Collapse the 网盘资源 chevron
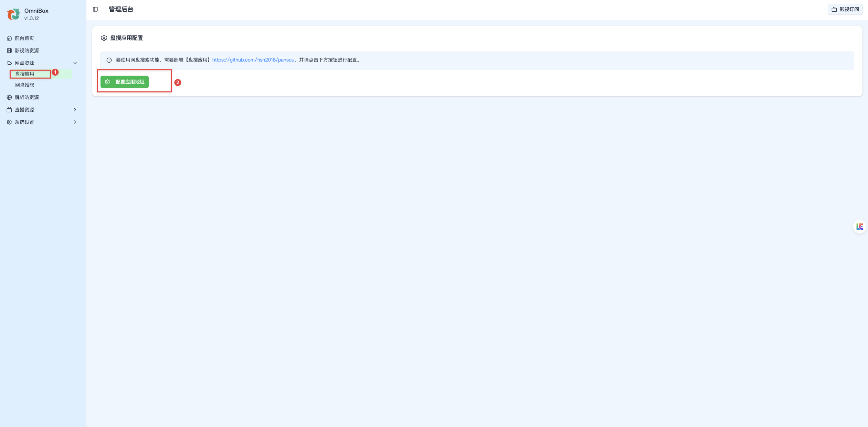 click(75, 63)
